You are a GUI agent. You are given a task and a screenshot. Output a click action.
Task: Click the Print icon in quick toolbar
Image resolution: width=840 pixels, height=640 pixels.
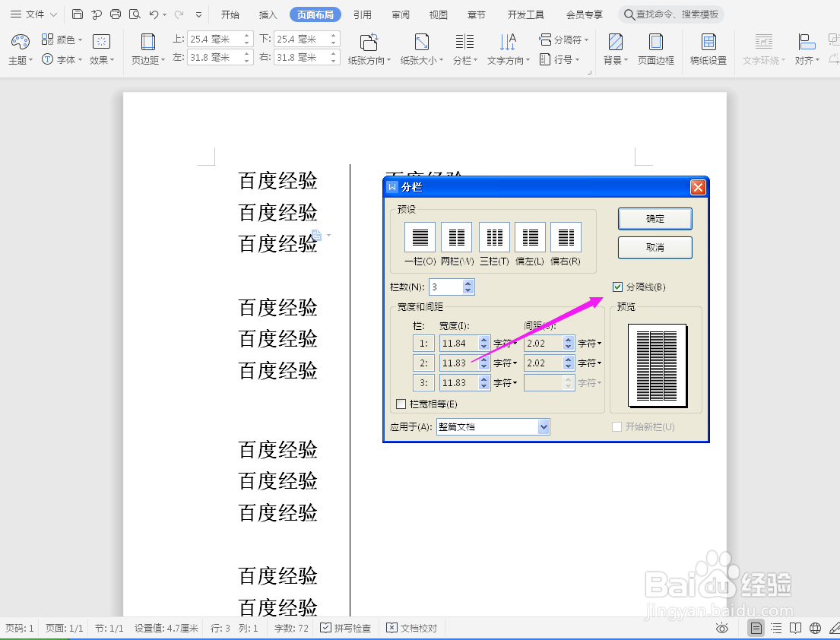point(116,14)
